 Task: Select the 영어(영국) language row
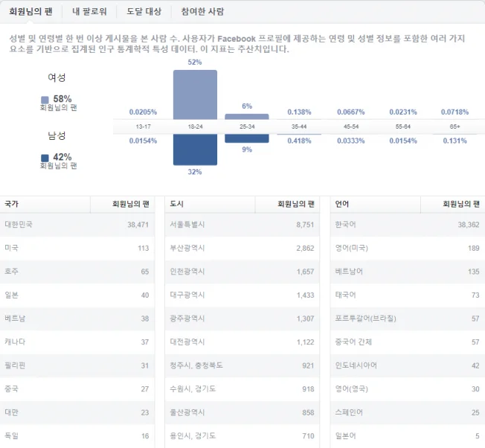(x=408, y=389)
